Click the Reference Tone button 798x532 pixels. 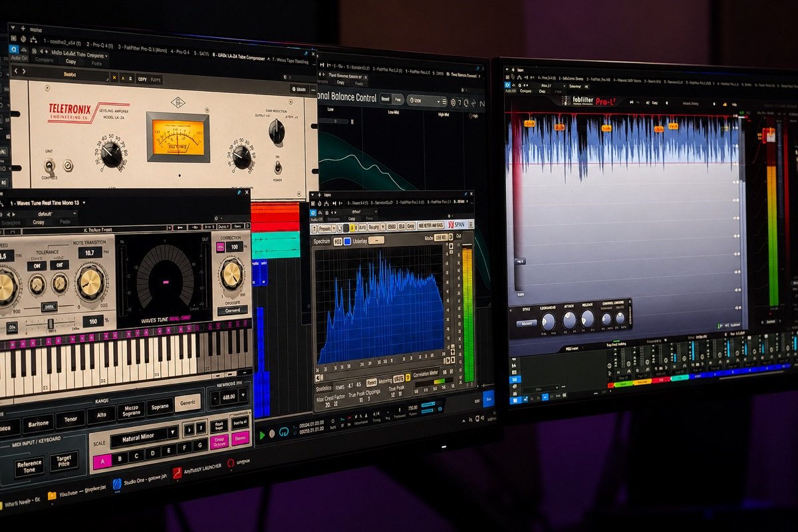point(29,465)
